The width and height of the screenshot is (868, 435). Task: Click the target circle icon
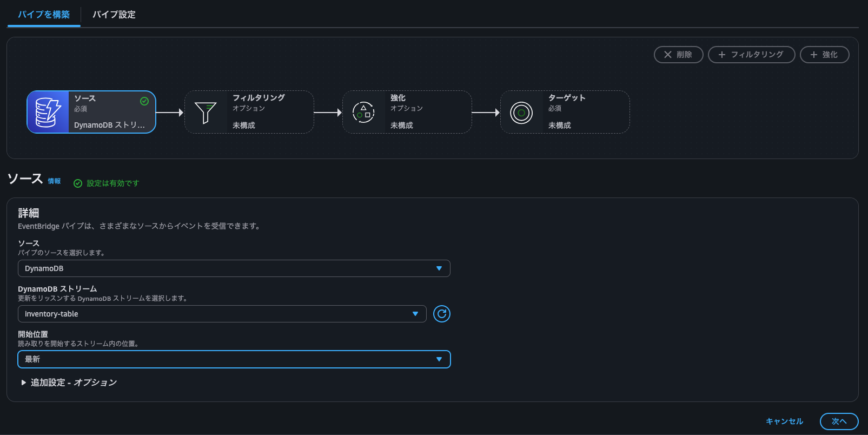[521, 113]
